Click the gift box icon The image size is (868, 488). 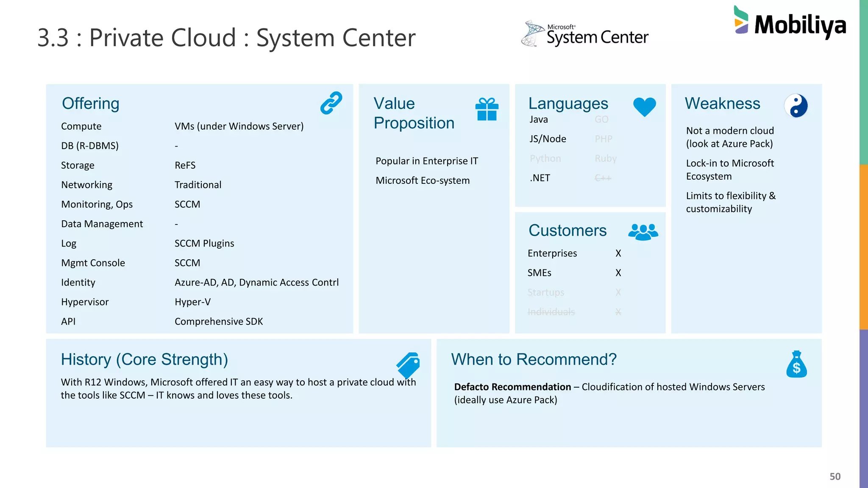pos(487,109)
